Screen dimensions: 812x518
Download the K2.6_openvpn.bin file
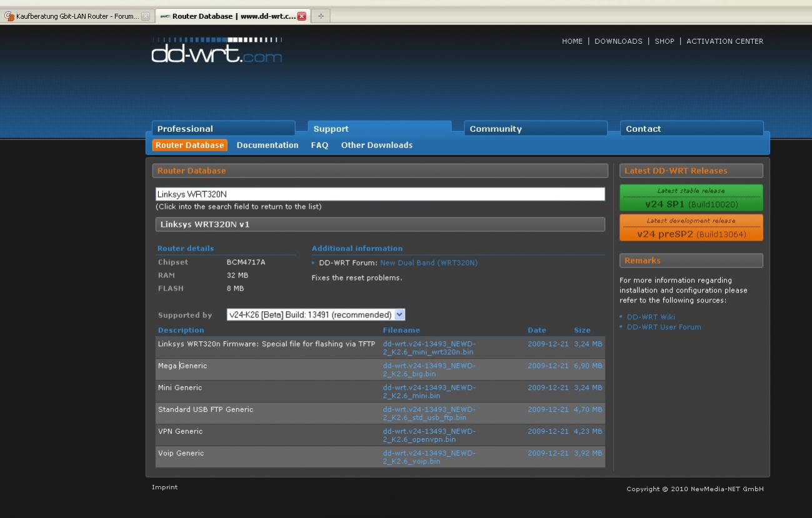pyautogui.click(x=429, y=436)
